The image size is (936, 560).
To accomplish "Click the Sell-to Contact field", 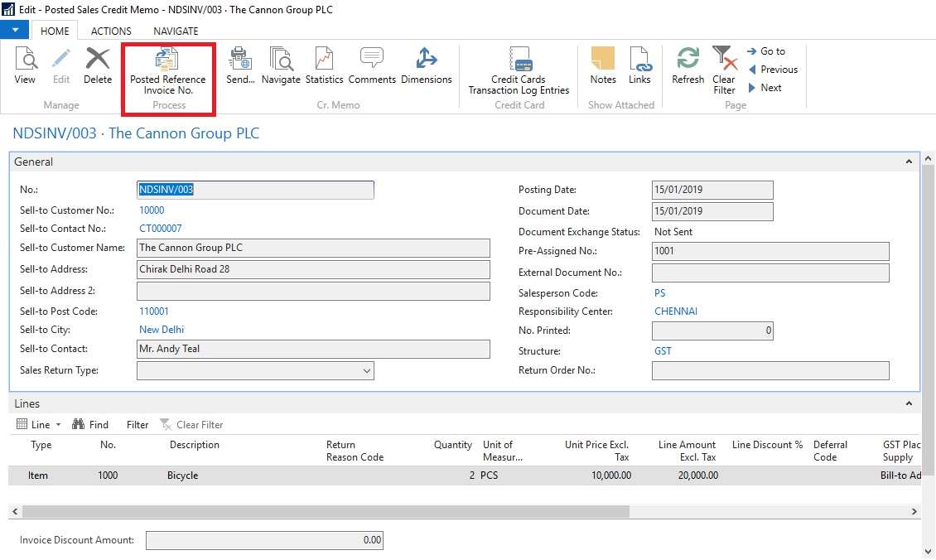I will pyautogui.click(x=313, y=350).
